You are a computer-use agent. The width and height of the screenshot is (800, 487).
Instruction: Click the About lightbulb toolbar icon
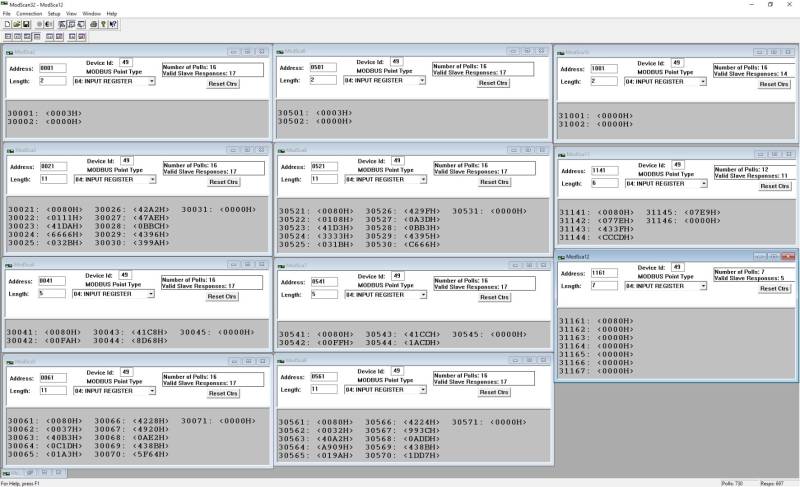103,23
